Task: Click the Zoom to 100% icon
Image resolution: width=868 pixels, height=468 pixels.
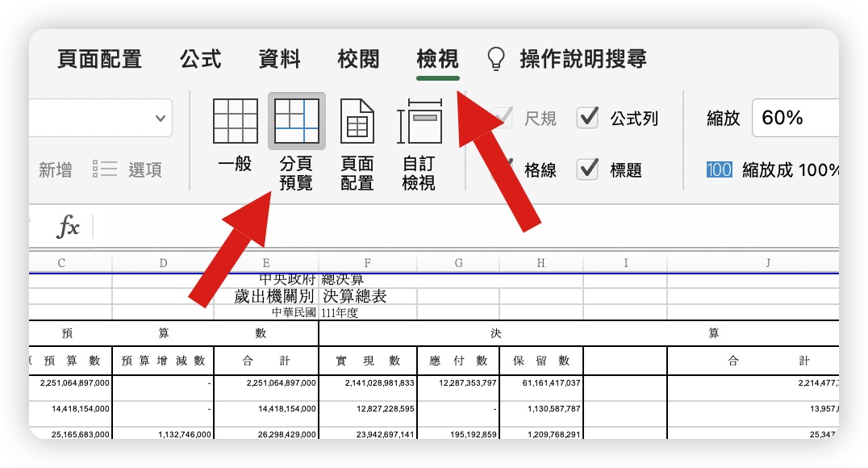Action: (719, 169)
